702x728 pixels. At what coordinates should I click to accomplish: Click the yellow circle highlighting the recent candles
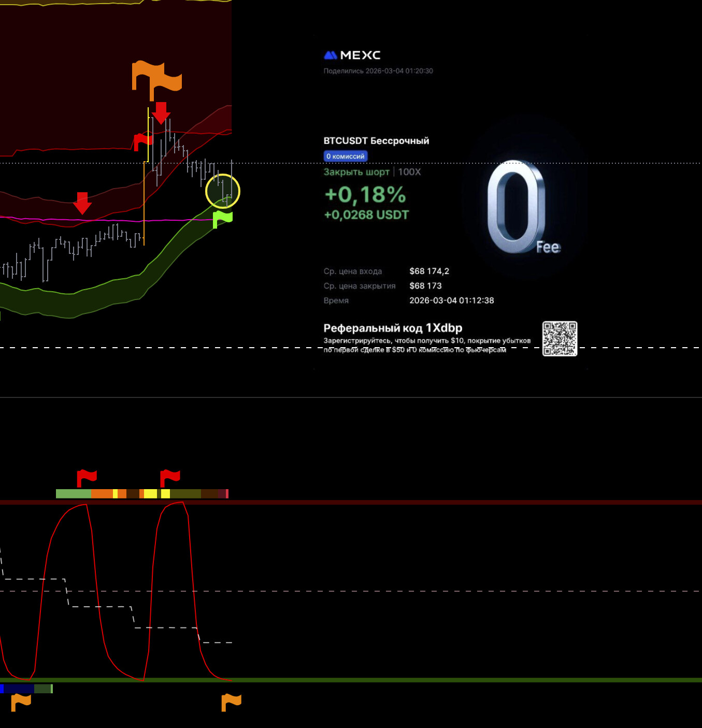(x=223, y=191)
